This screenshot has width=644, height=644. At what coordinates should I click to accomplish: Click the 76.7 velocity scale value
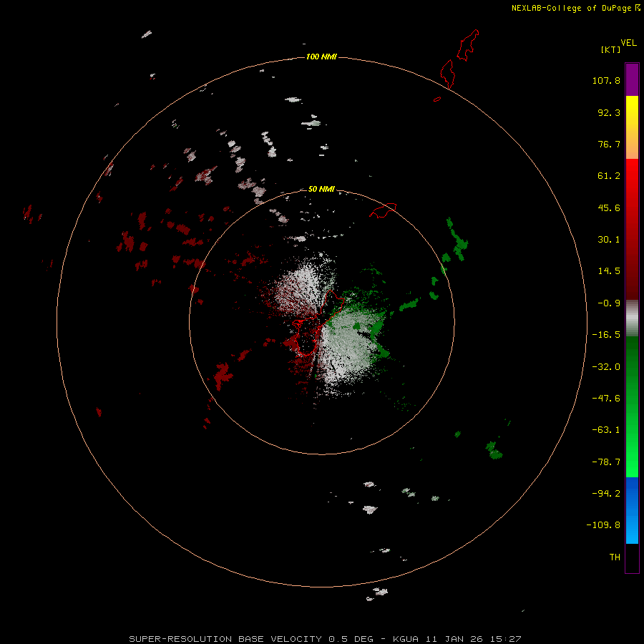[x=609, y=144]
